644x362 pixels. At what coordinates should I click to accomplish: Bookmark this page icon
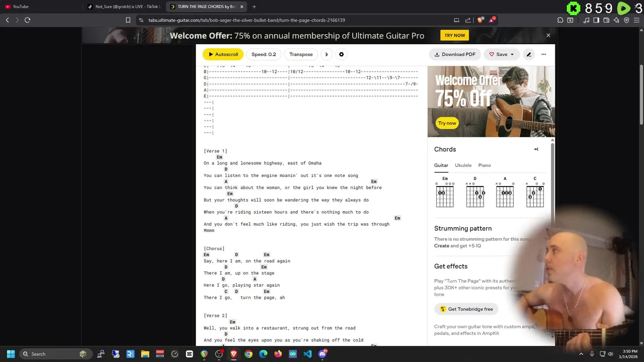coord(128,20)
